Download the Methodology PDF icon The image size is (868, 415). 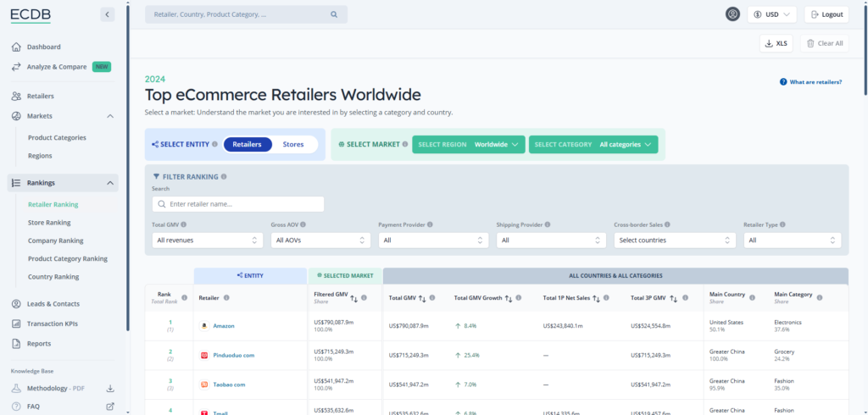click(110, 389)
